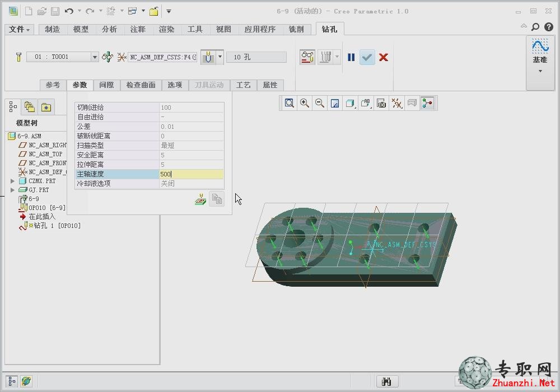Open the 选项 dashboard tab

(x=175, y=85)
